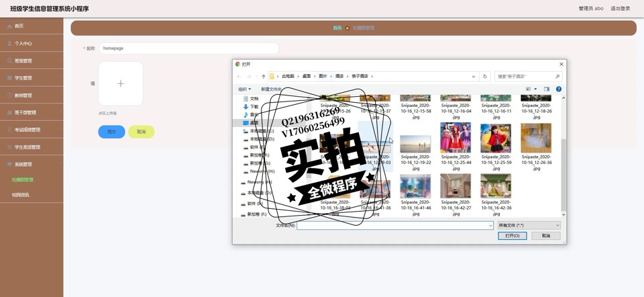Click the 打开(O) button
The height and width of the screenshot is (297, 644).
click(512, 236)
